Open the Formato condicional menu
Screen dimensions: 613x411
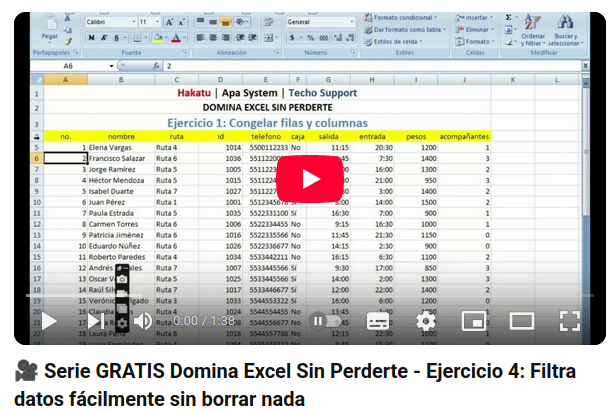(405, 17)
